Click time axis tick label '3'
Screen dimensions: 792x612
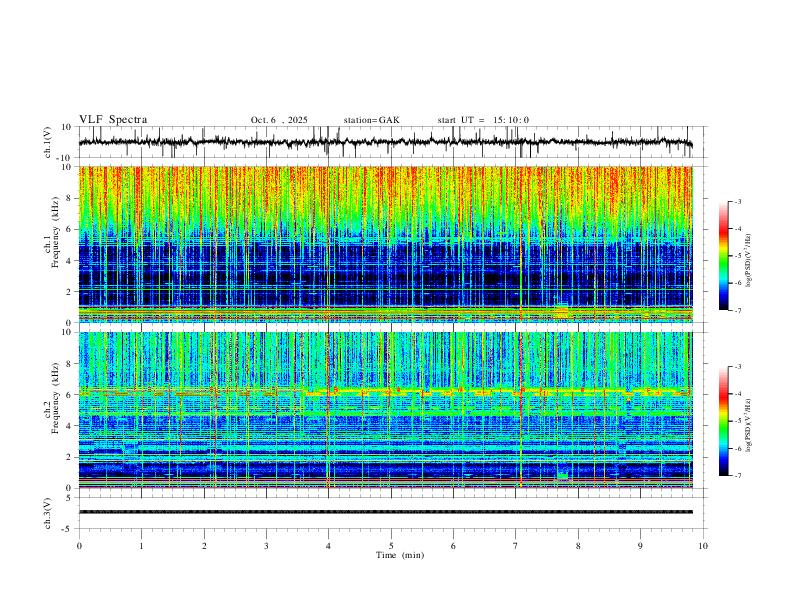(266, 546)
